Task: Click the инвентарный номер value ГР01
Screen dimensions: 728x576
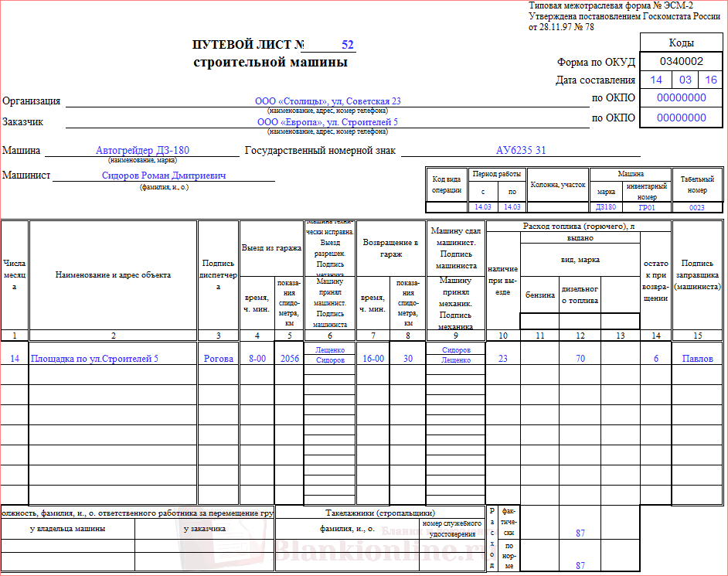Action: pos(646,207)
